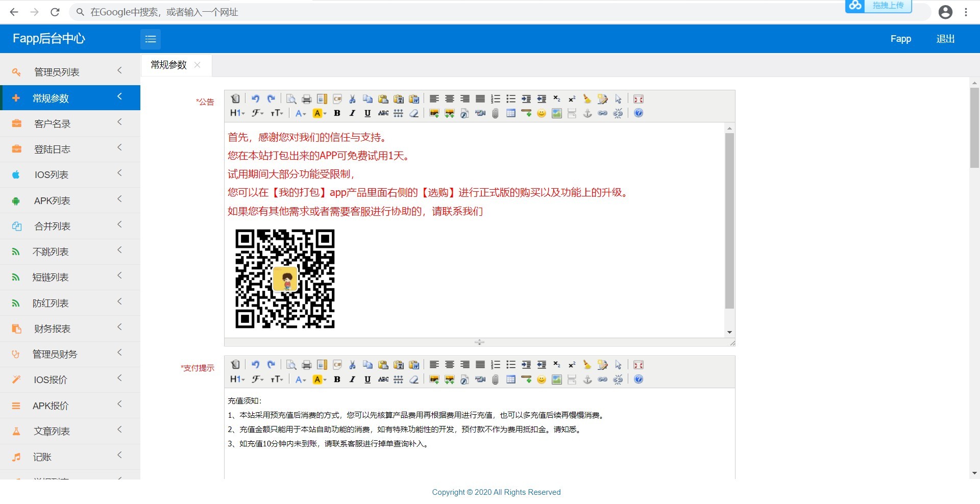Paste from Word in 公告 editor

coord(414,99)
